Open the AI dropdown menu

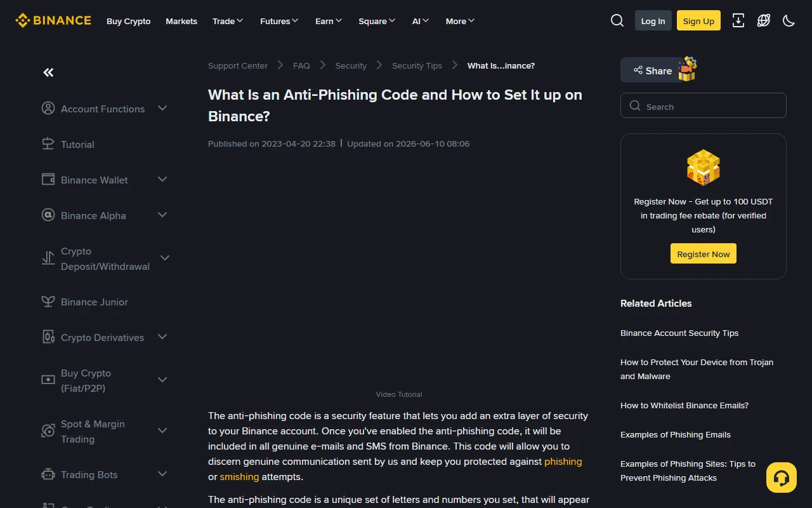click(x=421, y=21)
